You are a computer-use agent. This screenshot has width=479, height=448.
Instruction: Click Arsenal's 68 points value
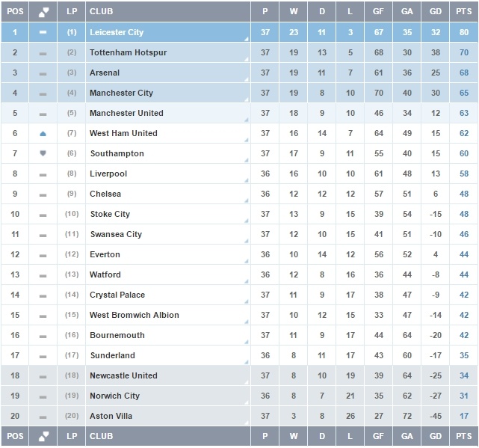coord(464,73)
